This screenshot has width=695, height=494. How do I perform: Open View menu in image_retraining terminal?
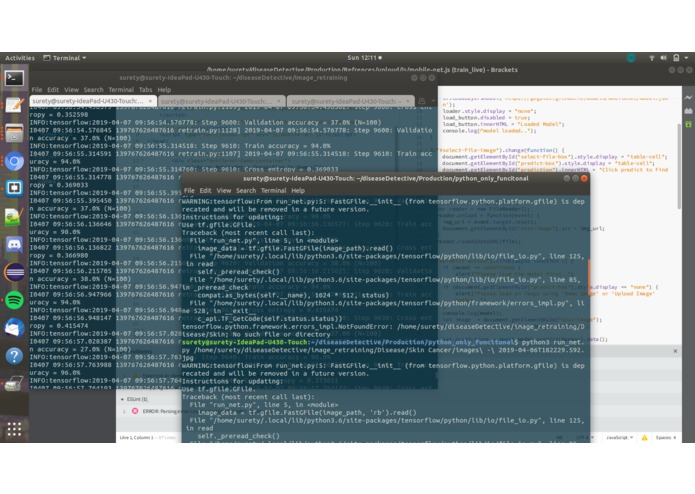71,89
